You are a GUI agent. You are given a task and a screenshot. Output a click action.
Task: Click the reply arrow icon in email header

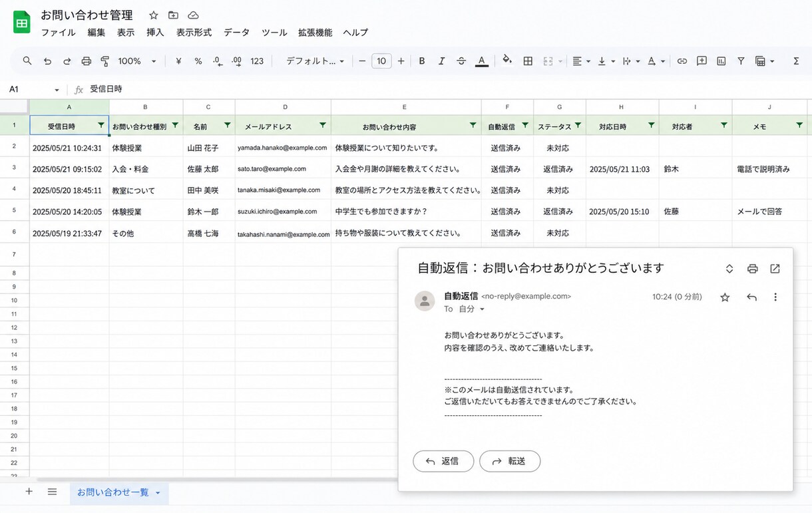click(x=751, y=297)
